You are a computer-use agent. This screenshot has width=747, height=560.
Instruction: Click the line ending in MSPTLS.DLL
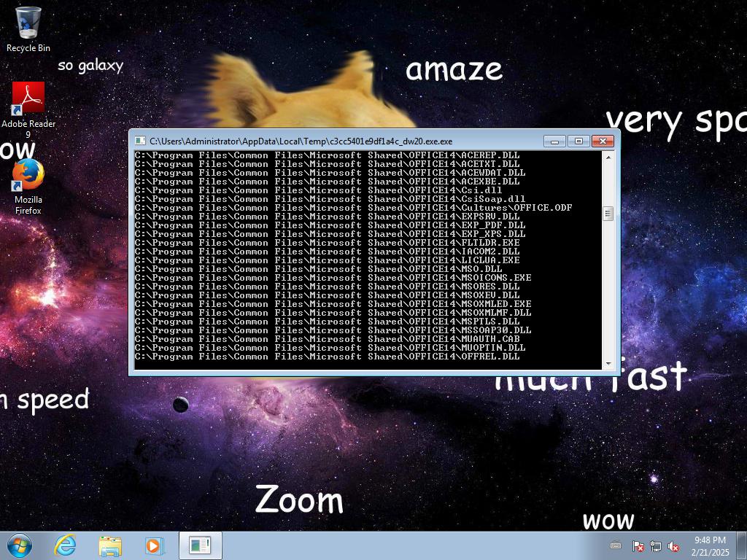(x=327, y=321)
